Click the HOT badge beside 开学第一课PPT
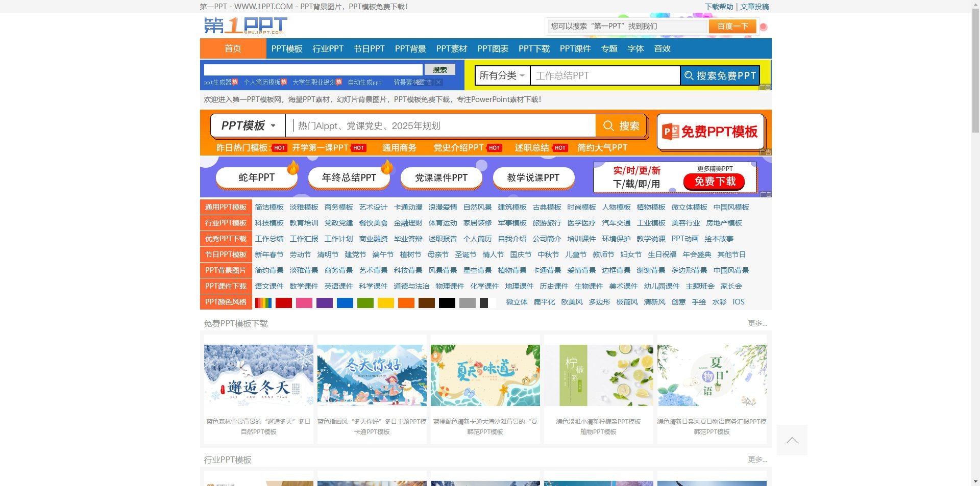 [x=358, y=147]
